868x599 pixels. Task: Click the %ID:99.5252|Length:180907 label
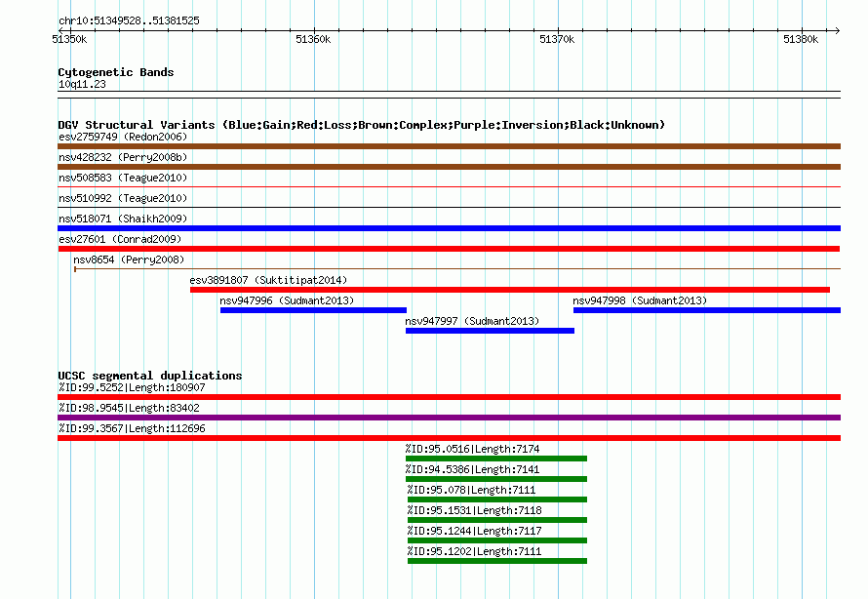click(x=132, y=387)
